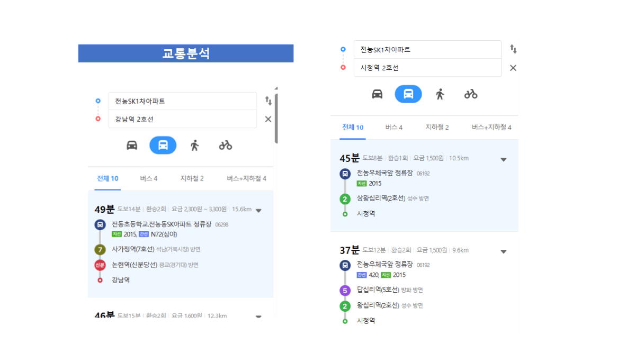Select bicycle mode in the 시청역 route panel
The width and height of the screenshot is (644, 362).
coord(471,94)
